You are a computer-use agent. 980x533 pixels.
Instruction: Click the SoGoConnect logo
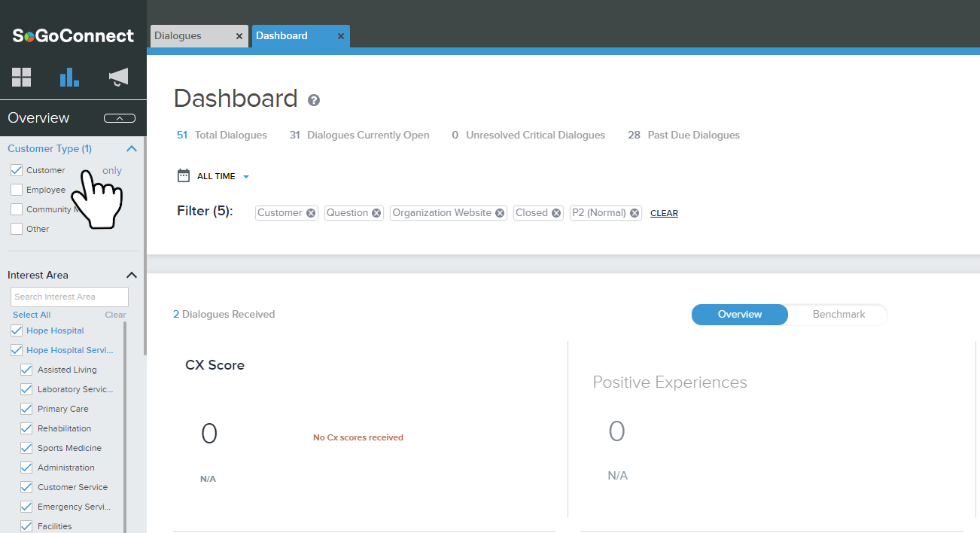pyautogui.click(x=73, y=35)
